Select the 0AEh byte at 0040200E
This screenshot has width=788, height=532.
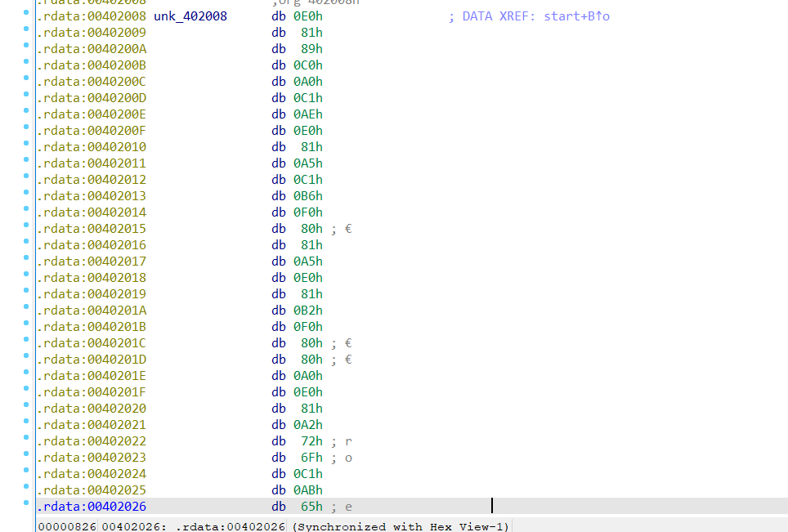click(308, 114)
